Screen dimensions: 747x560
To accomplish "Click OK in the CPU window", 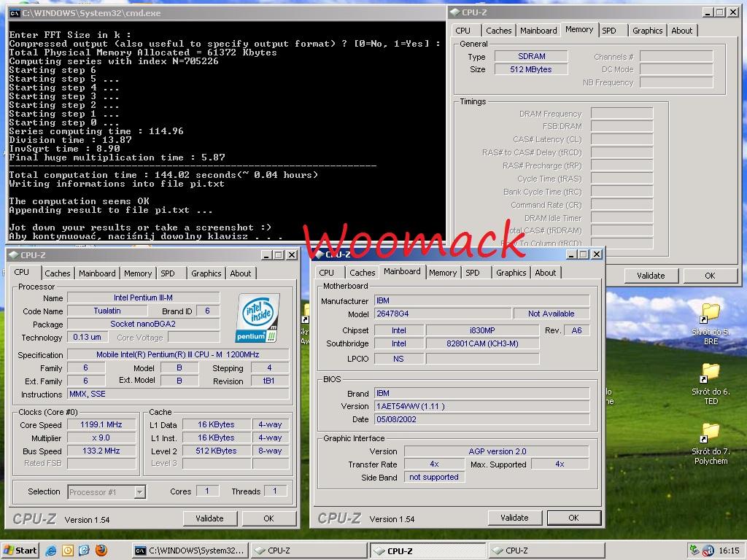I will click(268, 518).
